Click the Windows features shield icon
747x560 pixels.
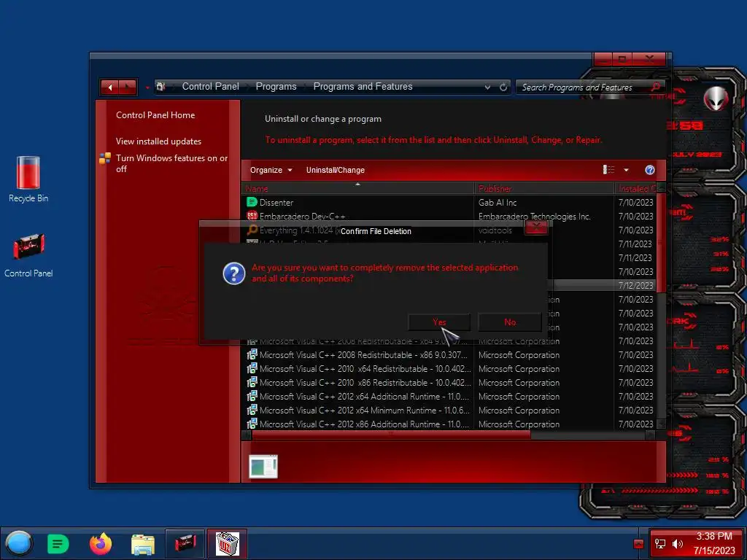(105, 158)
